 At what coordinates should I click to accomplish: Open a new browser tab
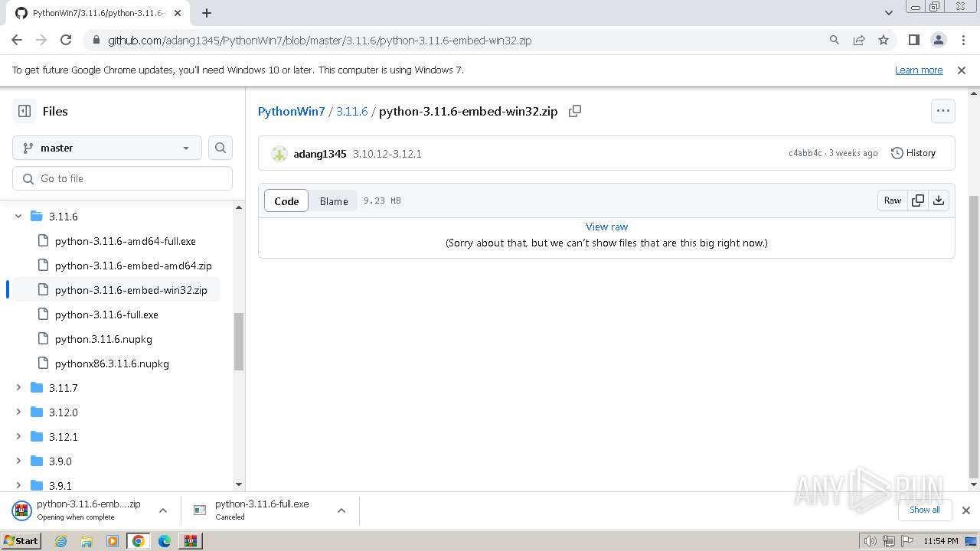tap(207, 13)
